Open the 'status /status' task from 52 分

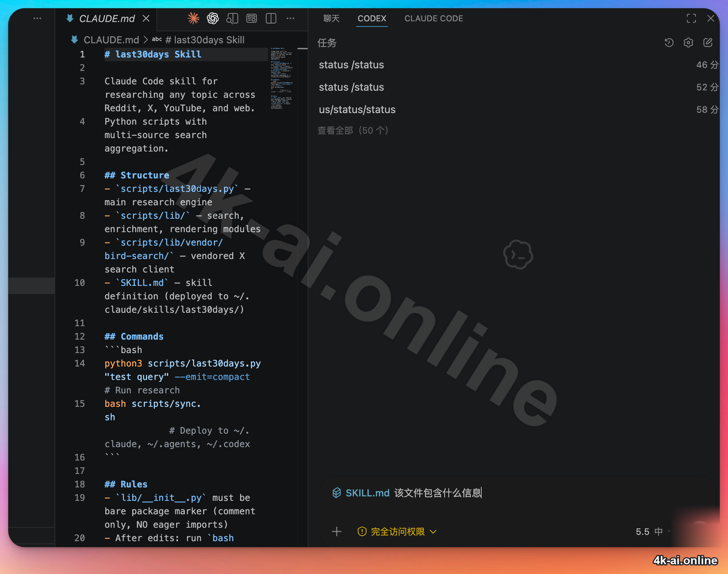click(518, 87)
